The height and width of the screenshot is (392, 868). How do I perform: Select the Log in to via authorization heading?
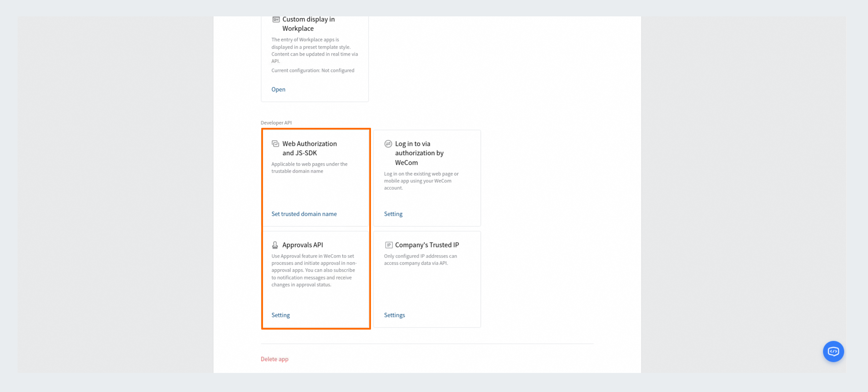(x=419, y=153)
